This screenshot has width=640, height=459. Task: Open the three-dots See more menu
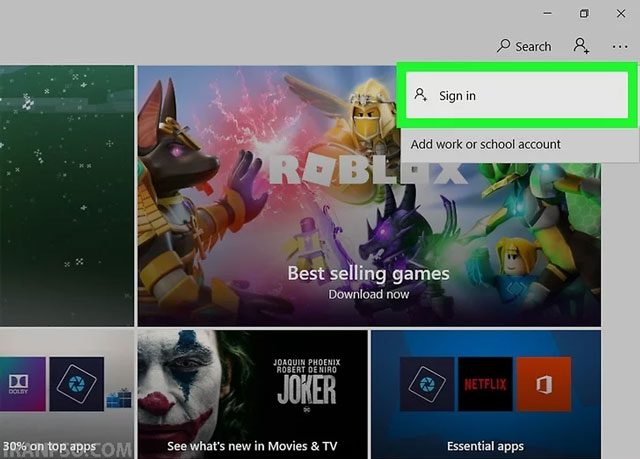click(x=620, y=47)
